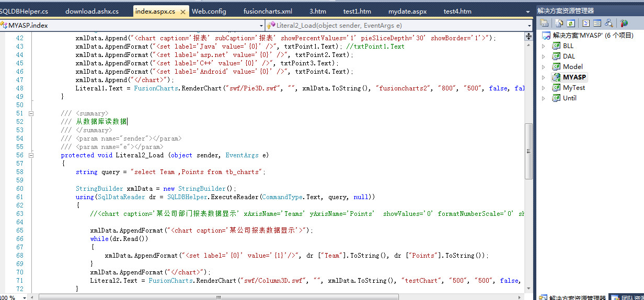This screenshot has width=644, height=300.
Task: Click line number 63 in the gutter
Action: [x=19, y=214]
